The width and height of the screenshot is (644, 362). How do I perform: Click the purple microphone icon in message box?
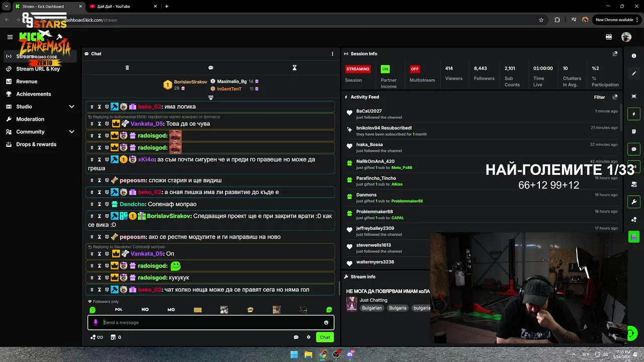click(96, 322)
